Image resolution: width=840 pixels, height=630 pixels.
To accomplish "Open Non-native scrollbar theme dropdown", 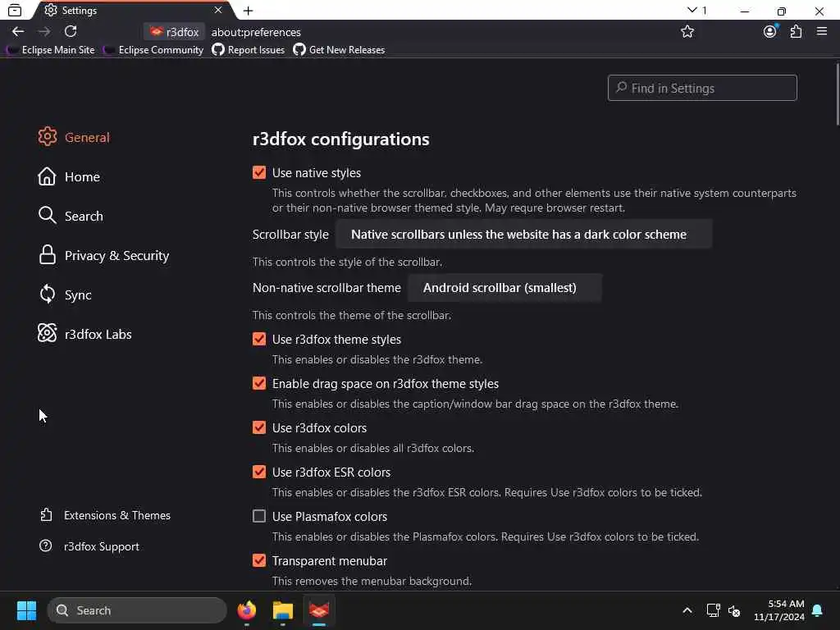I will (x=504, y=288).
